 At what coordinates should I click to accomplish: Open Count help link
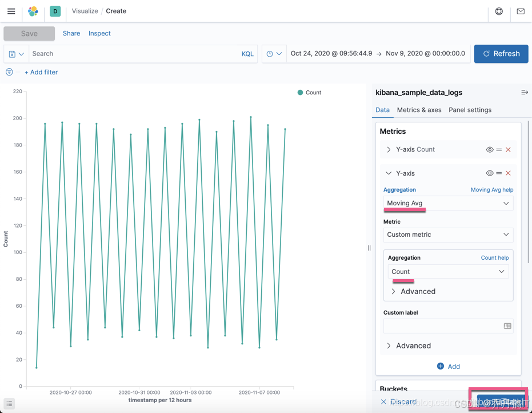tap(495, 258)
